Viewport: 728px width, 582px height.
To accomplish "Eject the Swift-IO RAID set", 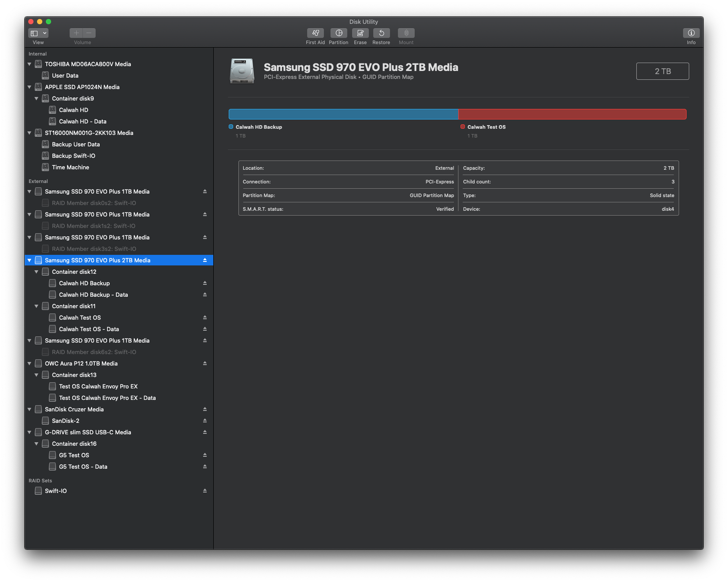I will point(205,491).
